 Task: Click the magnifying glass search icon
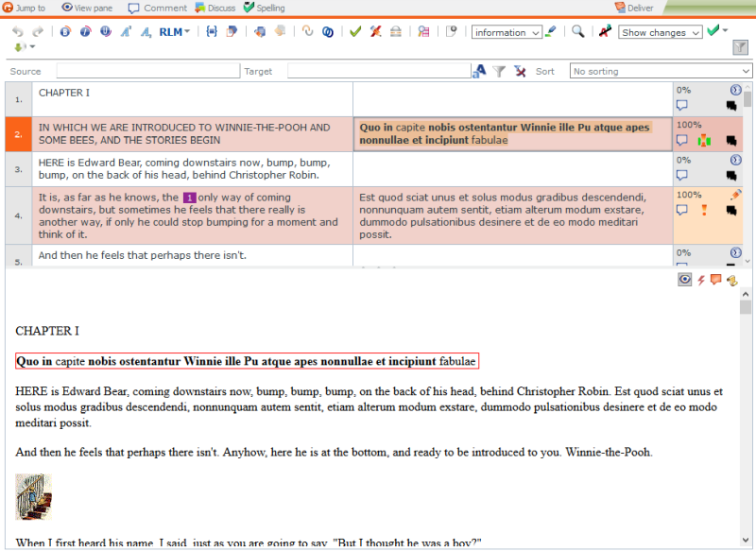[x=578, y=32]
